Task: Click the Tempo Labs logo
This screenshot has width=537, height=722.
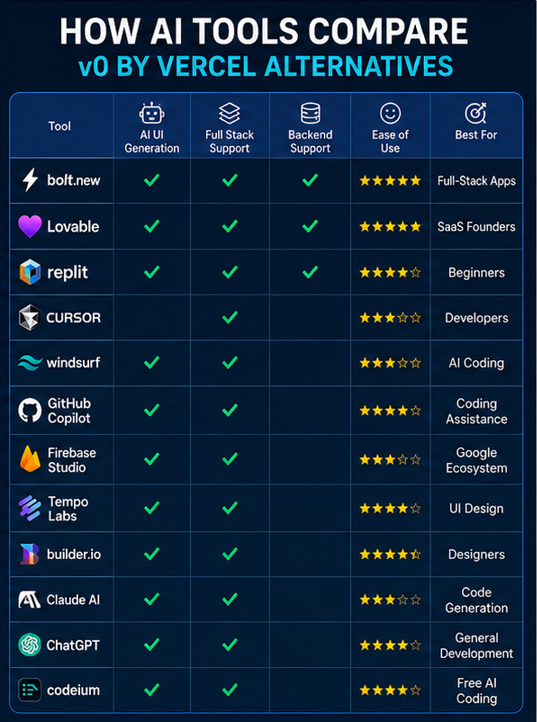Action: point(30,508)
